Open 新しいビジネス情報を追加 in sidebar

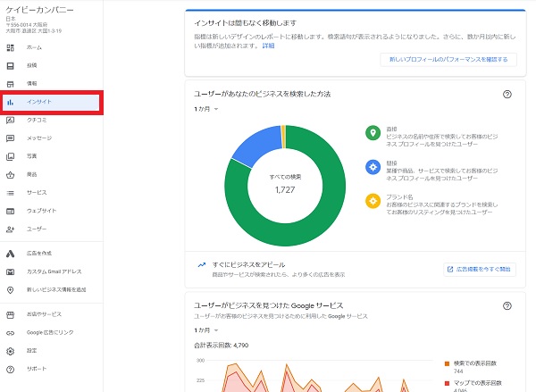click(51, 290)
